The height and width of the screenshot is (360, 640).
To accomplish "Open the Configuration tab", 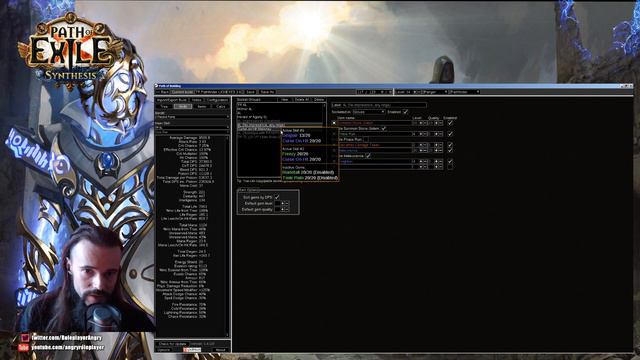I will tap(217, 100).
